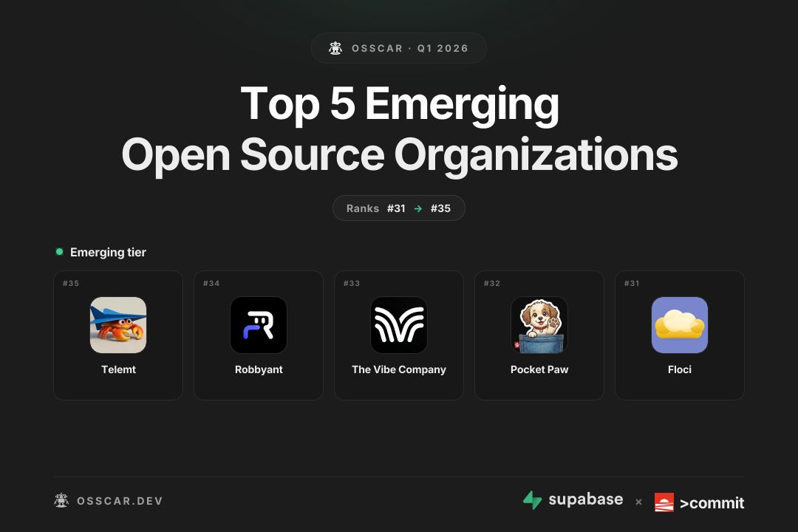The width and height of the screenshot is (798, 532).
Task: Open the OSSCAR.DEV link in footer
Action: click(x=120, y=501)
